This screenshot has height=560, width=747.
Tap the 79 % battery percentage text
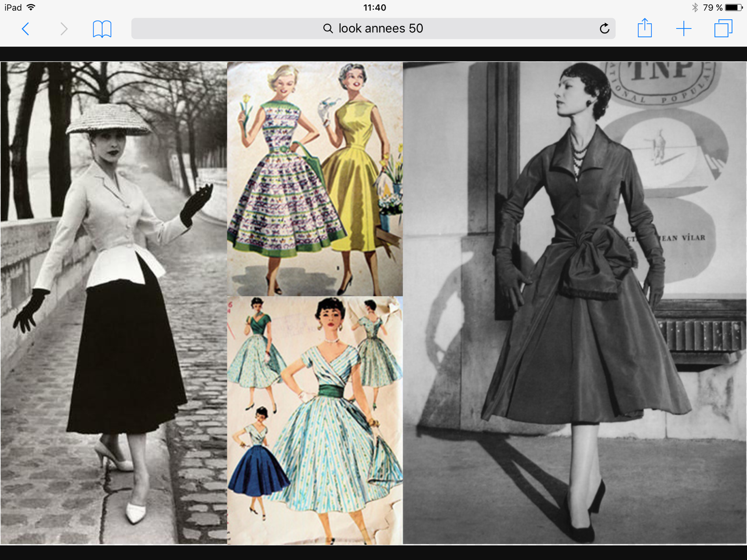pyautogui.click(x=712, y=7)
